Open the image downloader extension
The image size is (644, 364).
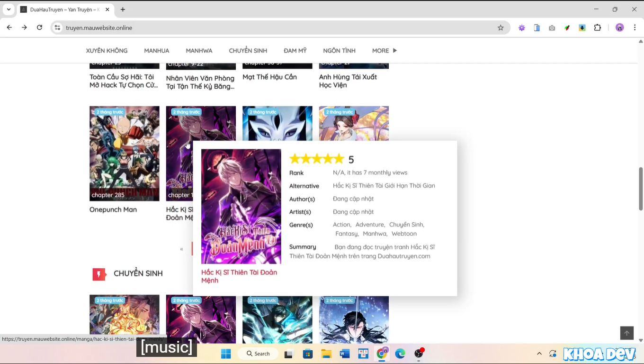pyautogui.click(x=582, y=27)
